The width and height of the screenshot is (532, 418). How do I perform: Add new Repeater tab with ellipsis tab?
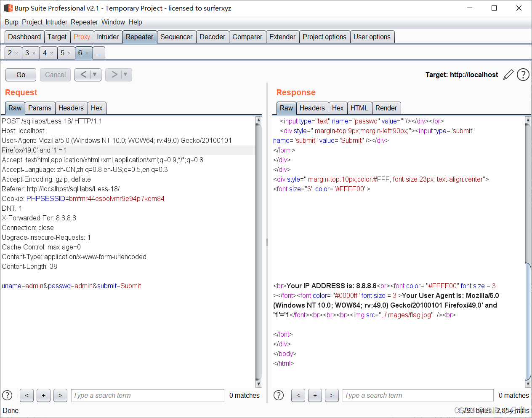coord(98,53)
